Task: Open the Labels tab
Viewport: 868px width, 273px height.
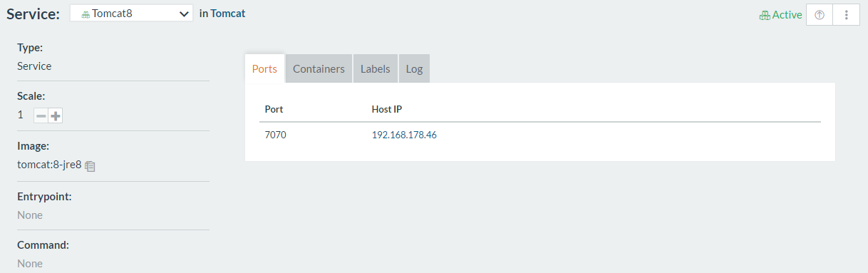Action: click(375, 68)
